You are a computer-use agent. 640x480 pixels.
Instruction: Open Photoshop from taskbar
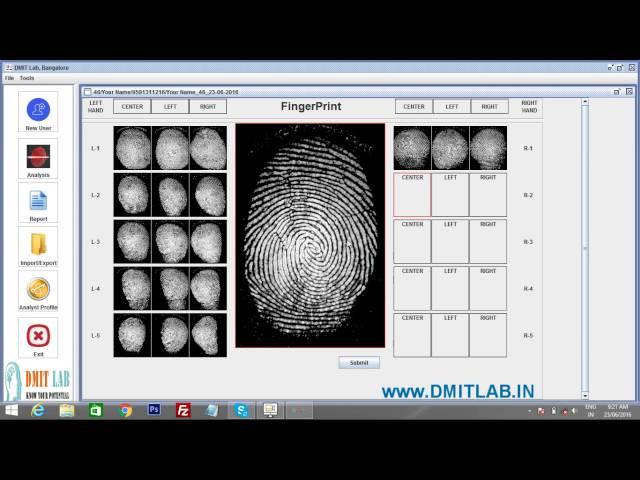[154, 409]
